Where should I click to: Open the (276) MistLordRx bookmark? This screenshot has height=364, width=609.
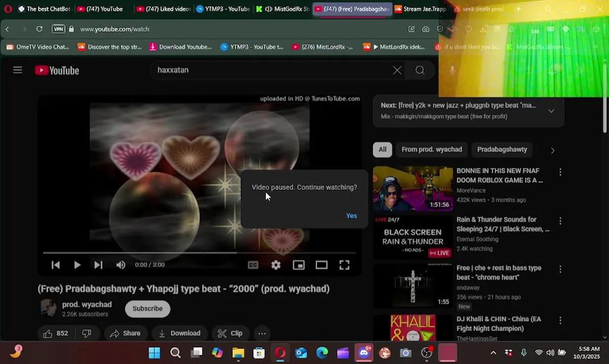coord(323,47)
